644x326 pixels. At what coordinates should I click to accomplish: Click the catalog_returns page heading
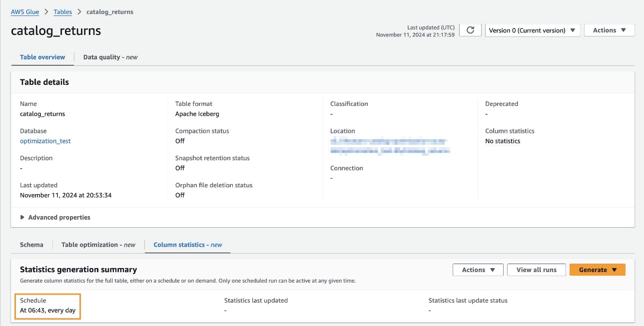pos(56,31)
